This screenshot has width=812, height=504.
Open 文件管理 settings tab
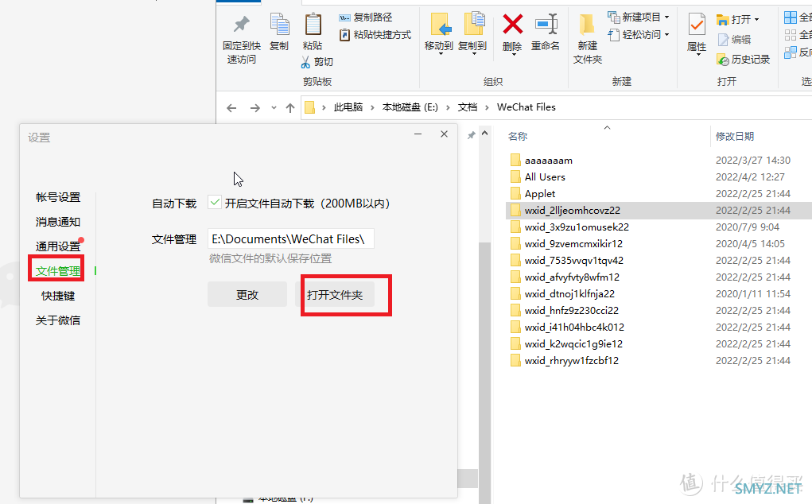tap(58, 271)
